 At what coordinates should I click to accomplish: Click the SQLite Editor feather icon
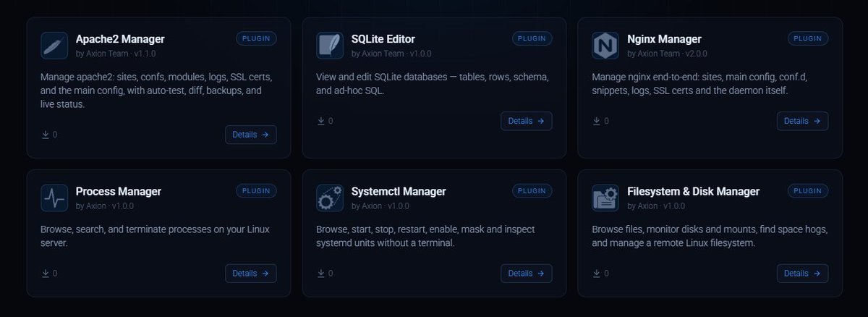click(330, 45)
